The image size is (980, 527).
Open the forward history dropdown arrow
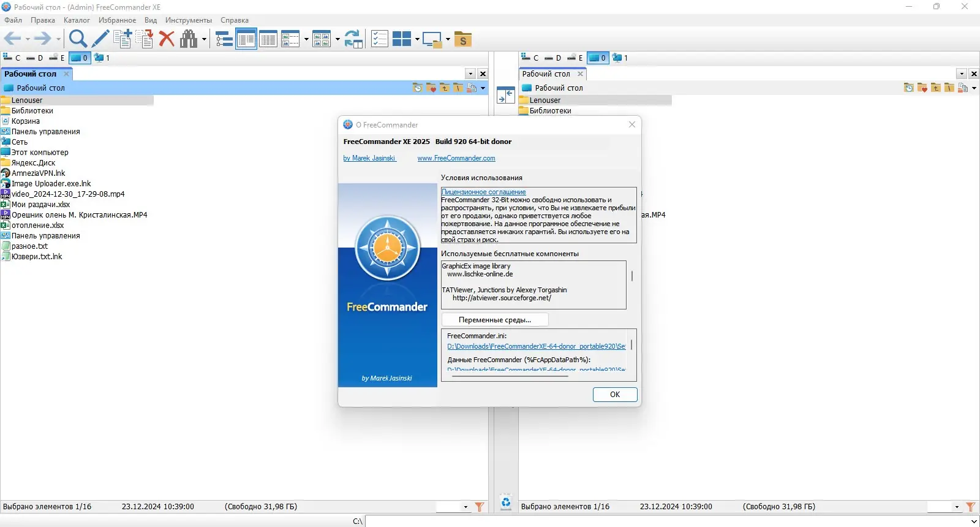[59, 40]
